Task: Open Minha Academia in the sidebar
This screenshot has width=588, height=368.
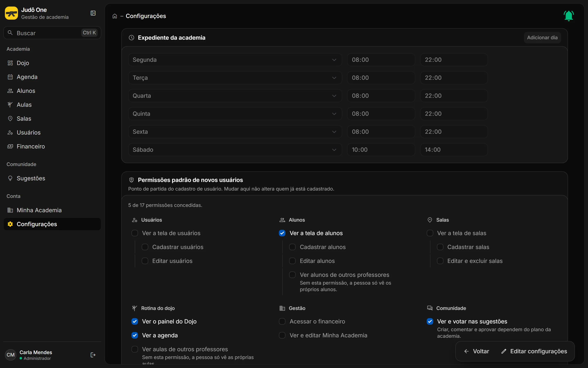Action: [52, 210]
